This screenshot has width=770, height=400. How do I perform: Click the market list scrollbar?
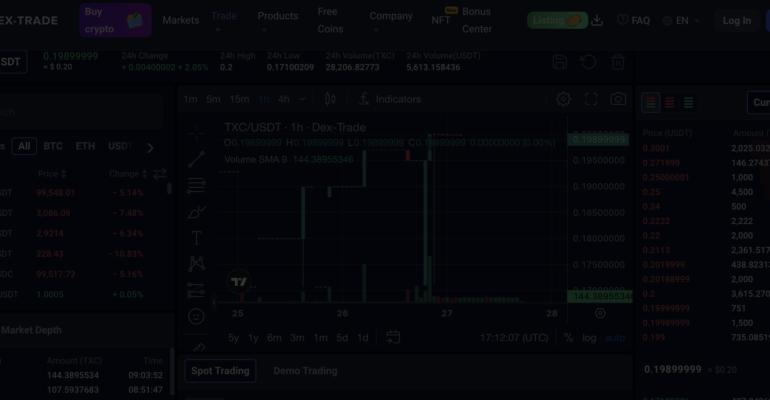coord(169,188)
